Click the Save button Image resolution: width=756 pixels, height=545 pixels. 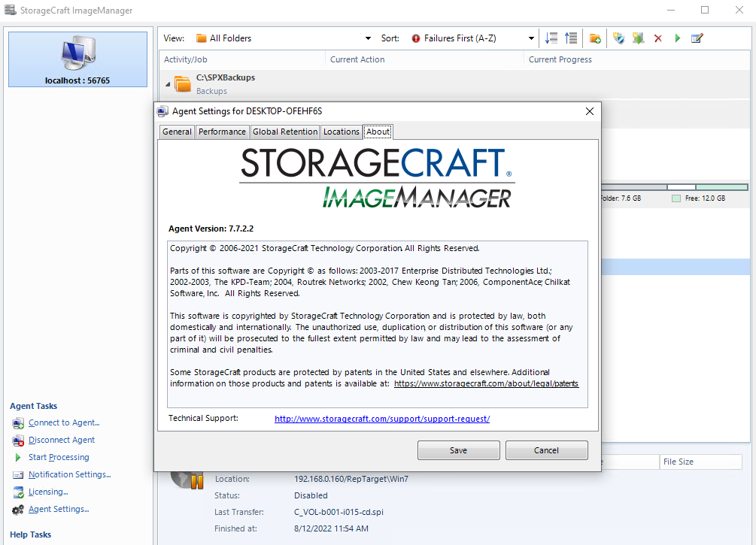pos(458,450)
